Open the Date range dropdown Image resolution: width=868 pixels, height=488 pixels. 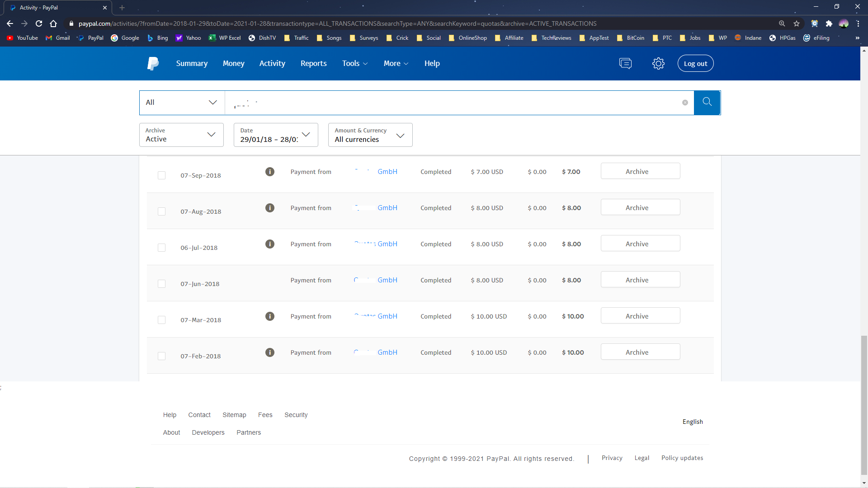(276, 135)
